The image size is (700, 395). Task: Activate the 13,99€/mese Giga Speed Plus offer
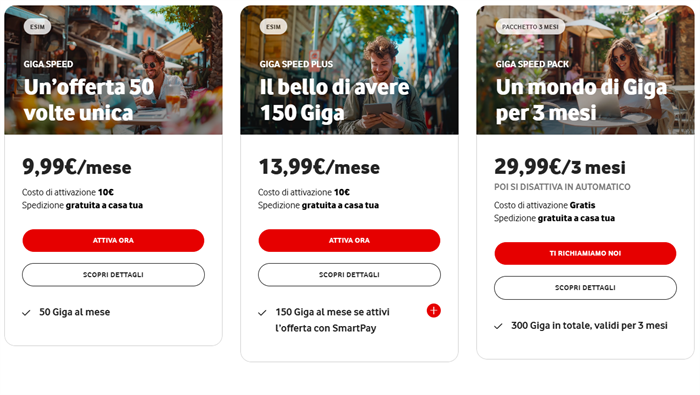click(x=349, y=241)
